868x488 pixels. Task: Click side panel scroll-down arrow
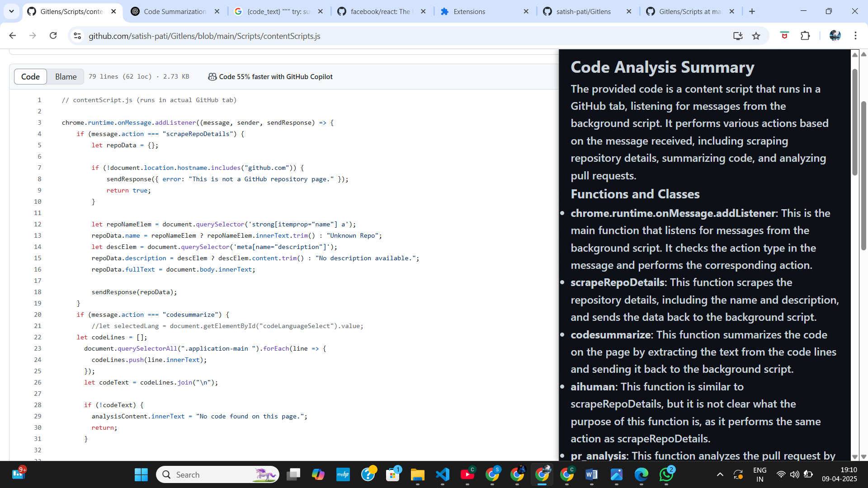coord(854,457)
